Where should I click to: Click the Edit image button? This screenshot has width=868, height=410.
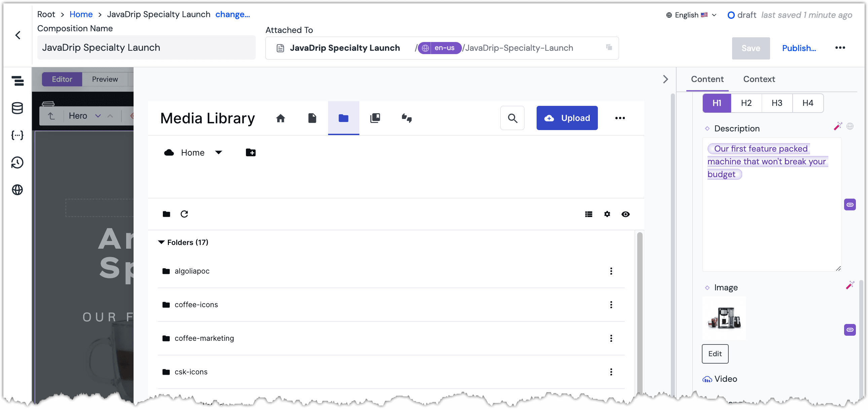(715, 354)
